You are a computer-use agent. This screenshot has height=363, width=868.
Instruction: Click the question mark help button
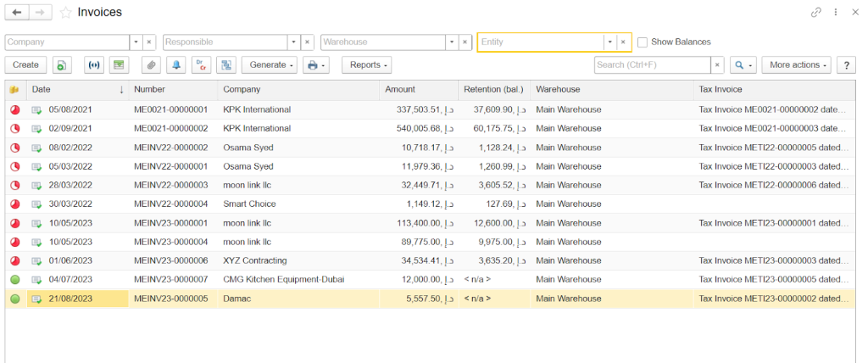pos(846,64)
